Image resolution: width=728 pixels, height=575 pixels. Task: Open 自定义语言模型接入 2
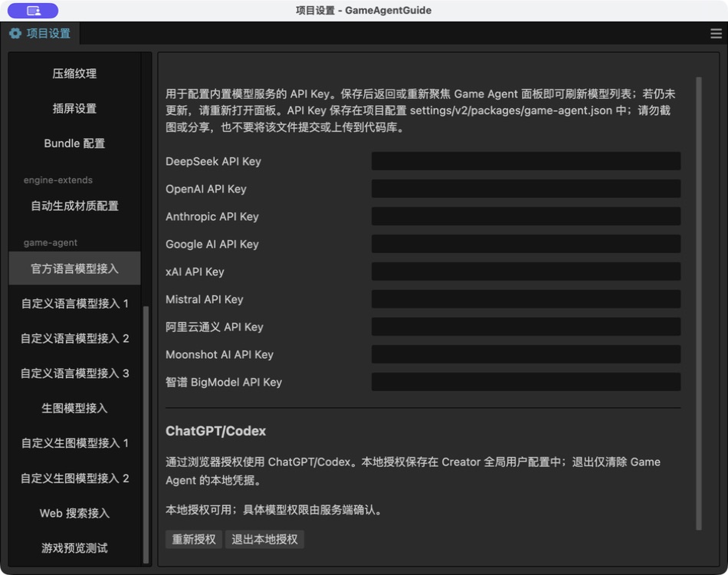point(74,338)
